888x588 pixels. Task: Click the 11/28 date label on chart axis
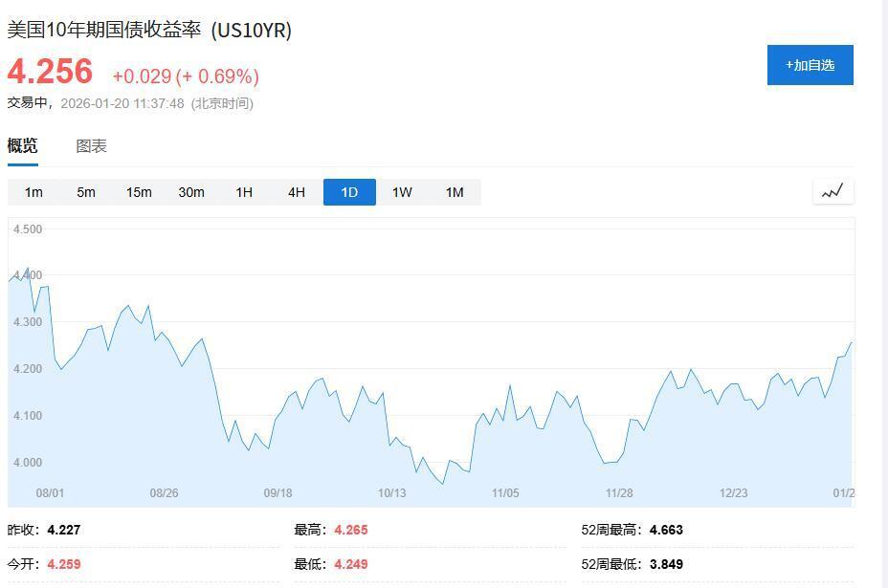(x=619, y=493)
